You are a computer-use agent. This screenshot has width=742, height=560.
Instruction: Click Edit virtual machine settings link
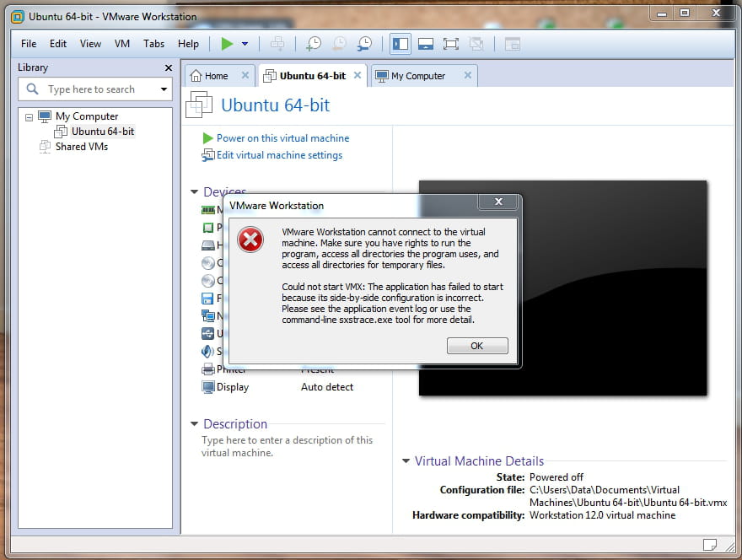(279, 155)
